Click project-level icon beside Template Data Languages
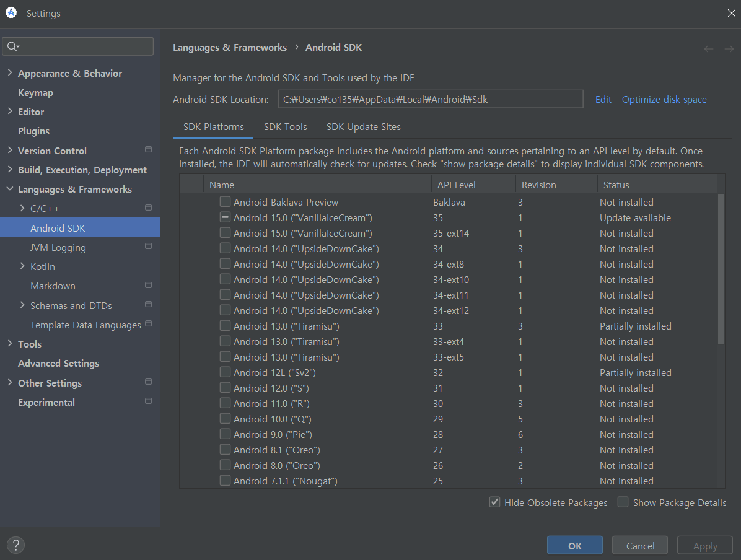Screen dimensions: 741x560 (149, 324)
